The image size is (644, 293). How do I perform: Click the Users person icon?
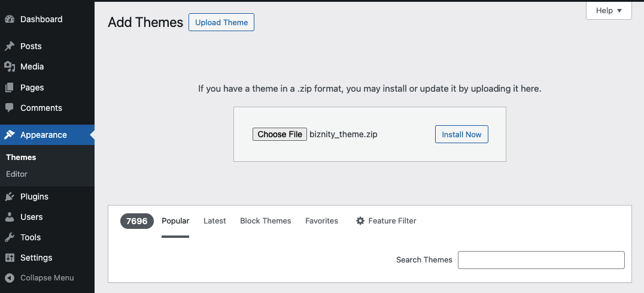click(x=10, y=217)
